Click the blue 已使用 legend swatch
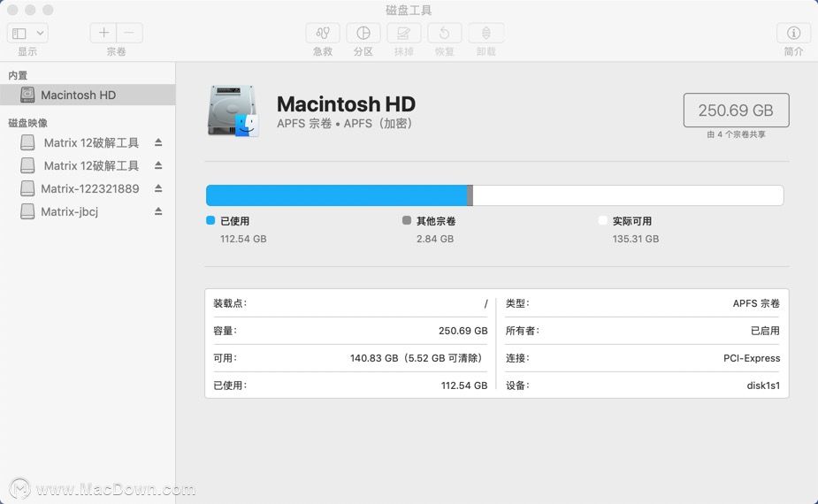Screen dimensions: 818x504 click(210, 220)
